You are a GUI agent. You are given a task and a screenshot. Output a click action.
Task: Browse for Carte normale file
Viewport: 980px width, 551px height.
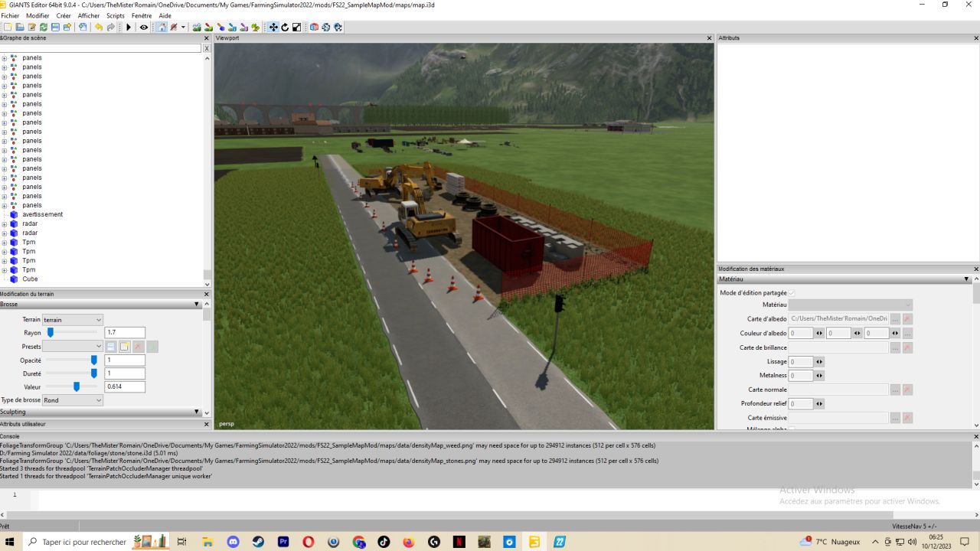895,390
